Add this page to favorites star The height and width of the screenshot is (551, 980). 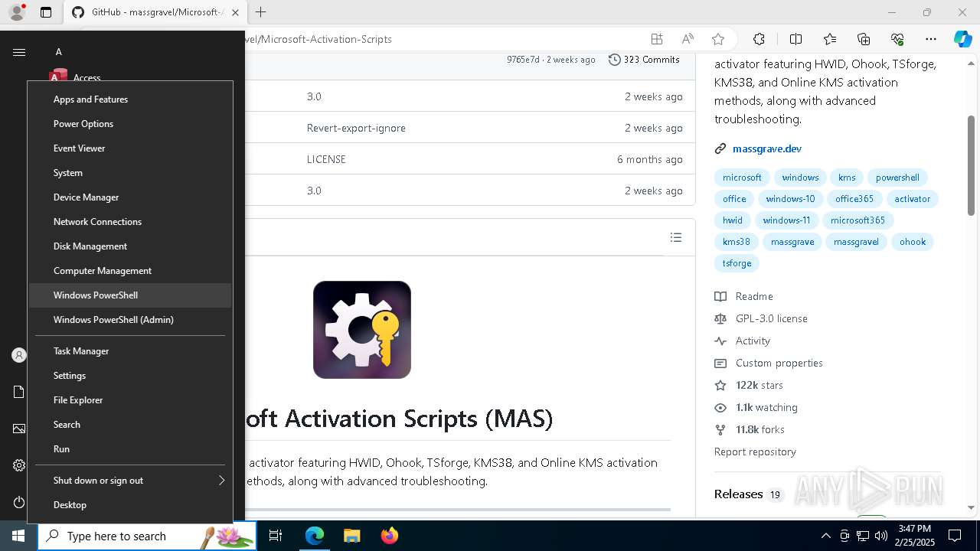717,39
